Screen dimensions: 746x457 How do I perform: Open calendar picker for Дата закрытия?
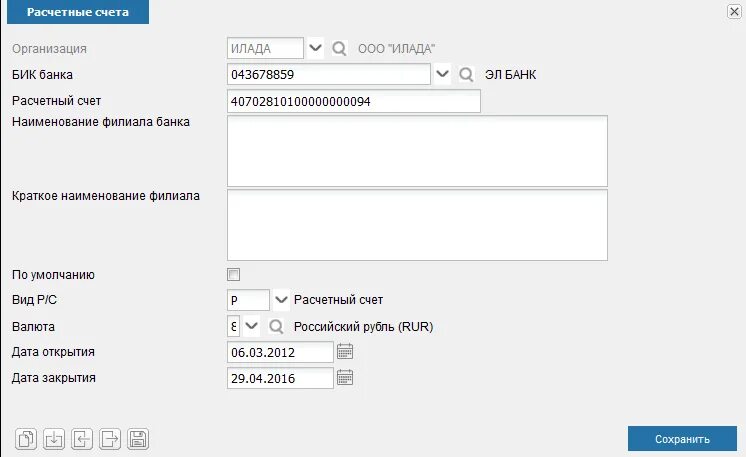click(345, 378)
